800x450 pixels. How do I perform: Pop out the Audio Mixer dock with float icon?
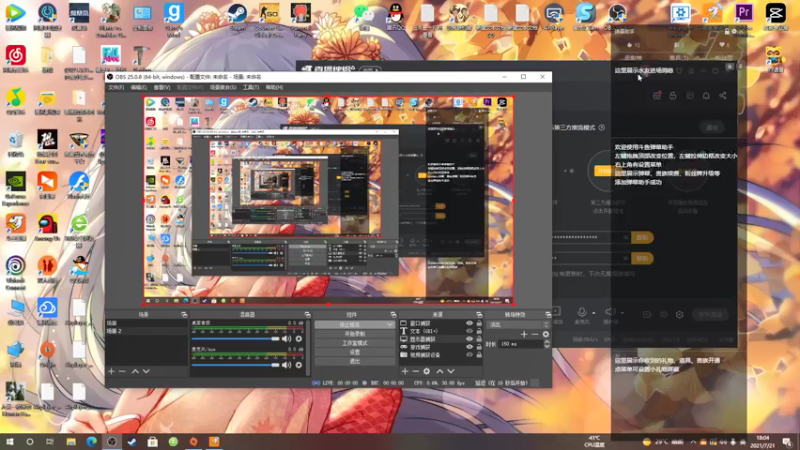click(x=307, y=315)
